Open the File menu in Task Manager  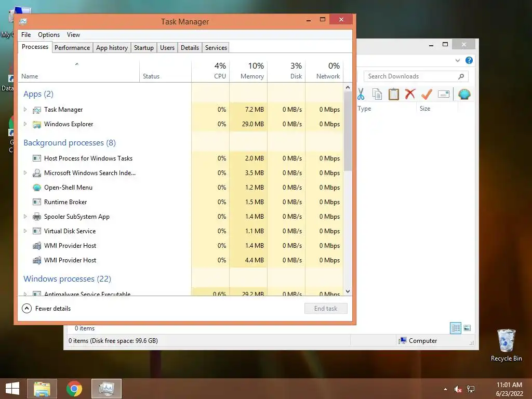coord(26,35)
